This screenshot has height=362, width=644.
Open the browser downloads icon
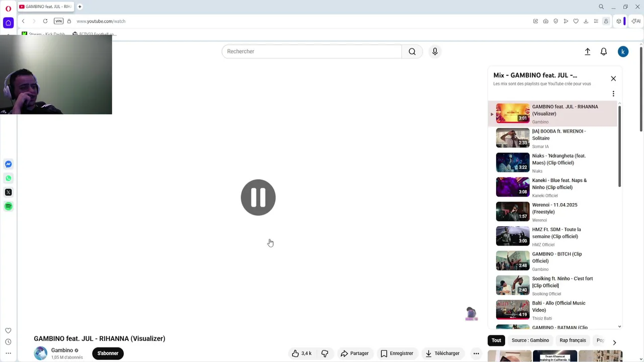586,21
